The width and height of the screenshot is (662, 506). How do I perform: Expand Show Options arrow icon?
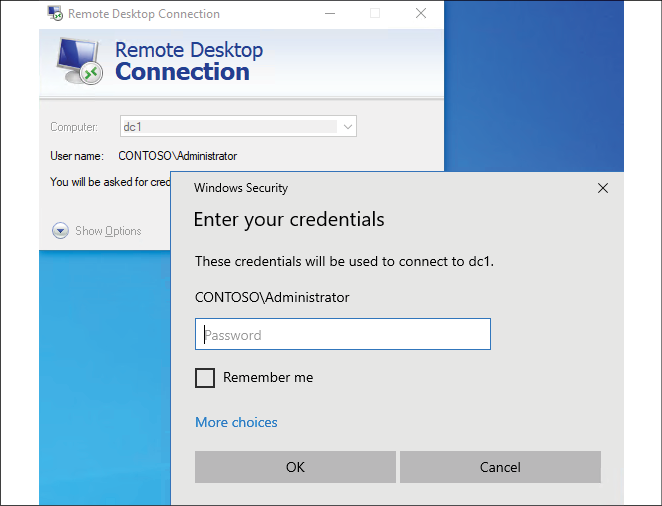60,231
